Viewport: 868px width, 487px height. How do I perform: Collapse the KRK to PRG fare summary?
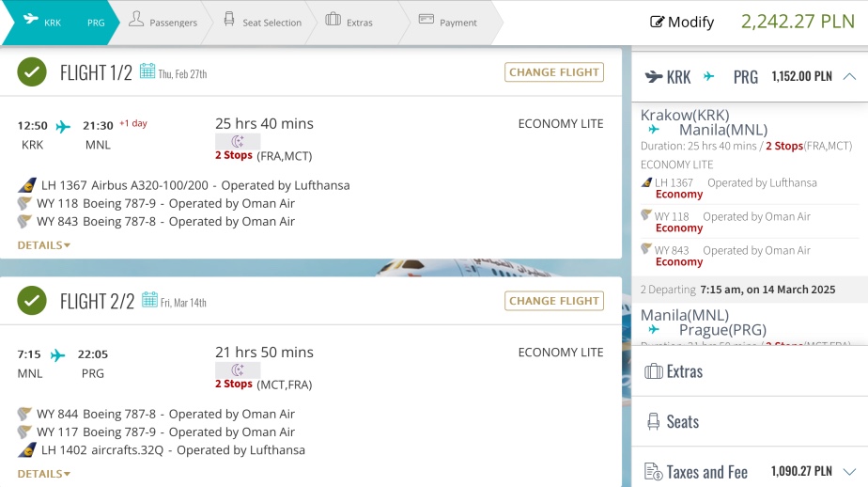point(849,76)
